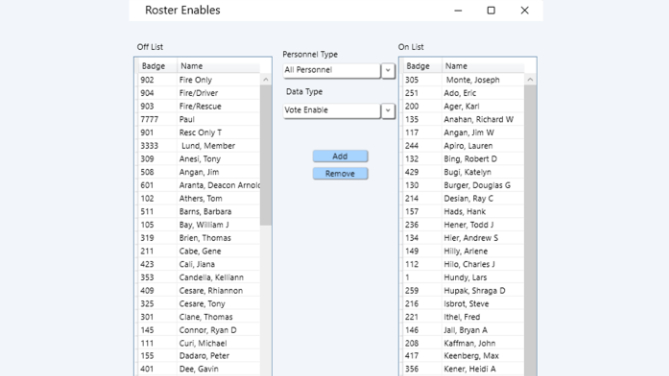
Task: Select the Hundy, Lars row
Action: (x=463, y=277)
